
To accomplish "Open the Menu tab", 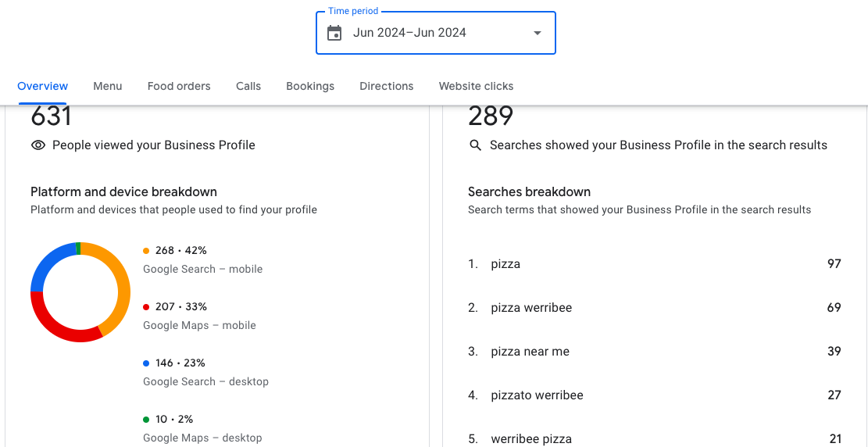I will tap(108, 86).
